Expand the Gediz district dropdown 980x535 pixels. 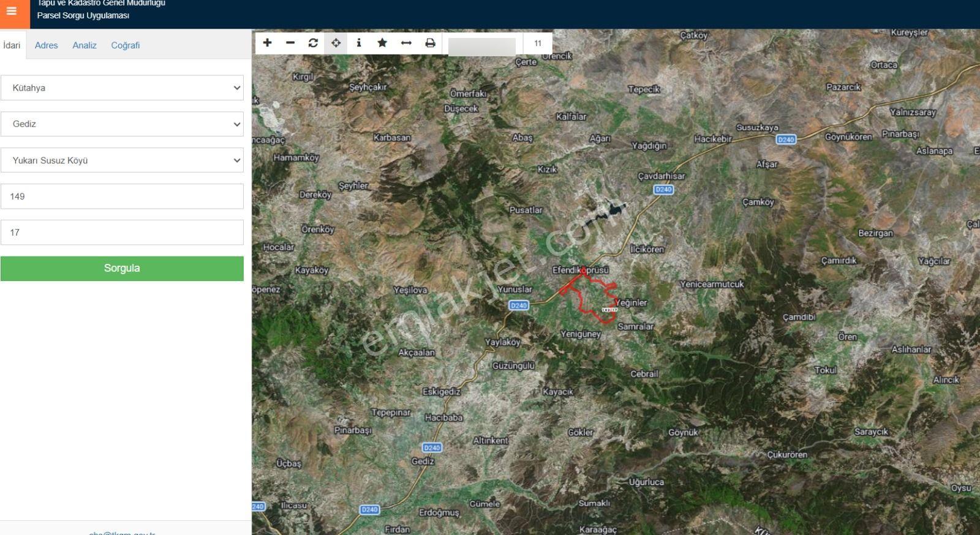(x=122, y=124)
